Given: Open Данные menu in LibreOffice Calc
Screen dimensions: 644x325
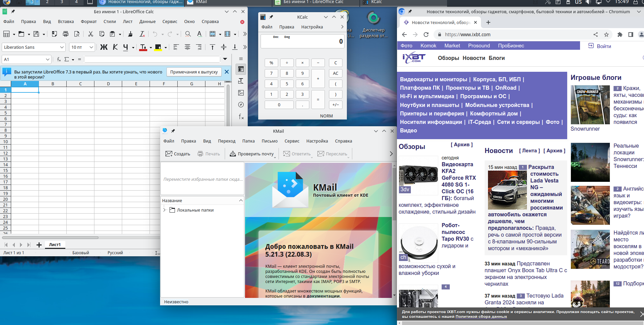Looking at the screenshot, I should 148,22.
